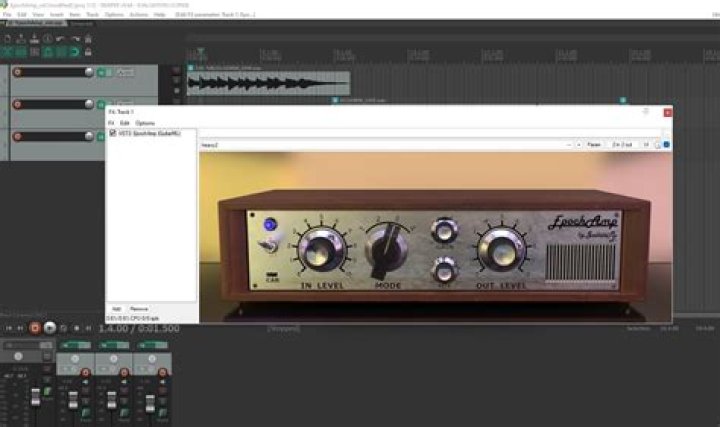720x427 pixels.
Task: Toggle item grouping toolbar icon
Action: pos(21,52)
